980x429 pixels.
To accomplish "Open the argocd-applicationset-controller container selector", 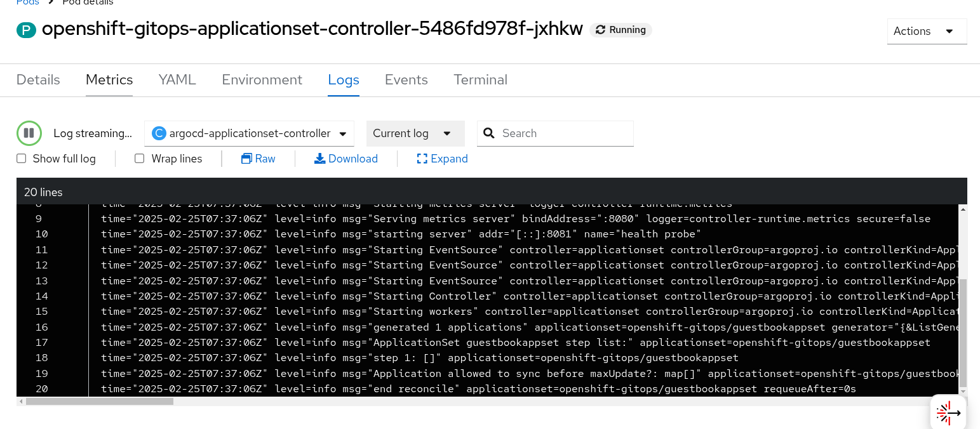I will tap(250, 133).
